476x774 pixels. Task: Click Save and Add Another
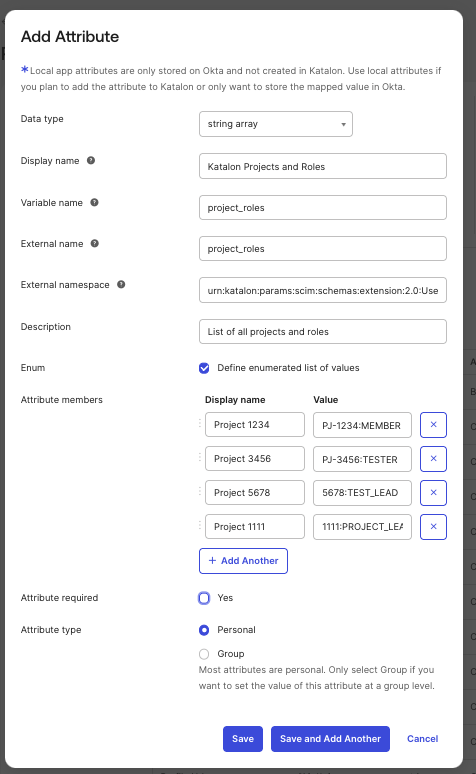(330, 739)
